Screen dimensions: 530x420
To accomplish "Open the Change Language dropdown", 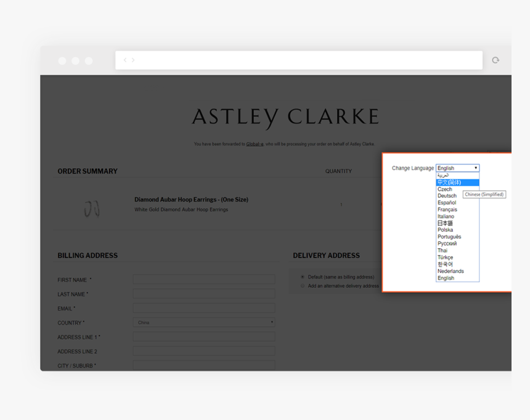I will click(x=457, y=168).
